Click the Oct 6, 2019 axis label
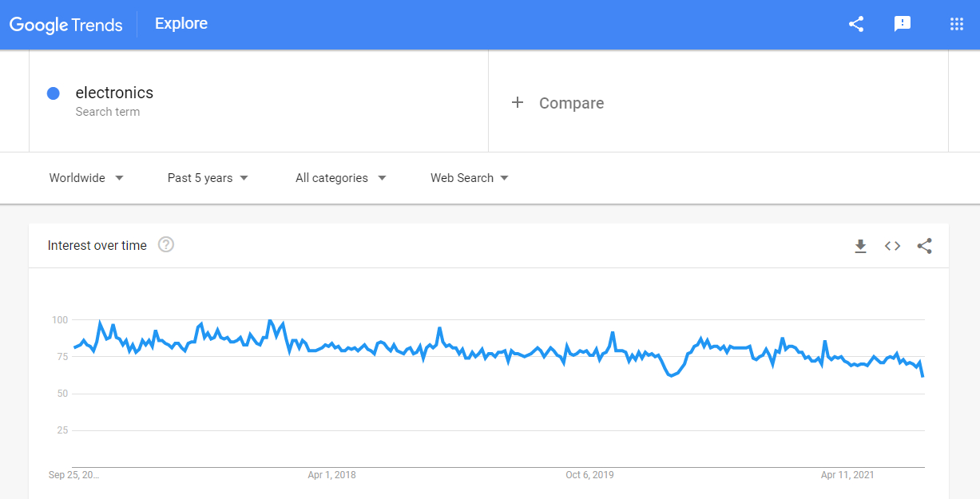The height and width of the screenshot is (499, 980). [590, 475]
